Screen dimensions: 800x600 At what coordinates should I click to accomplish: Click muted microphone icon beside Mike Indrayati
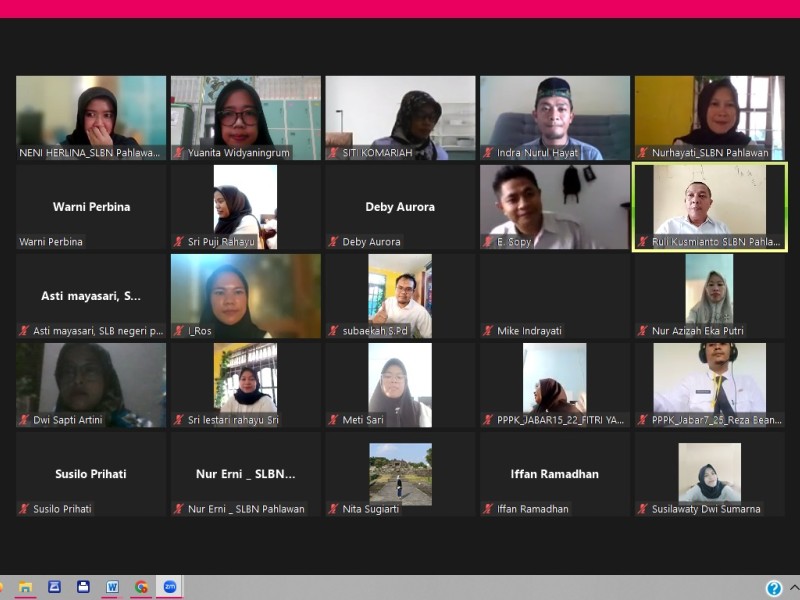pyautogui.click(x=489, y=331)
